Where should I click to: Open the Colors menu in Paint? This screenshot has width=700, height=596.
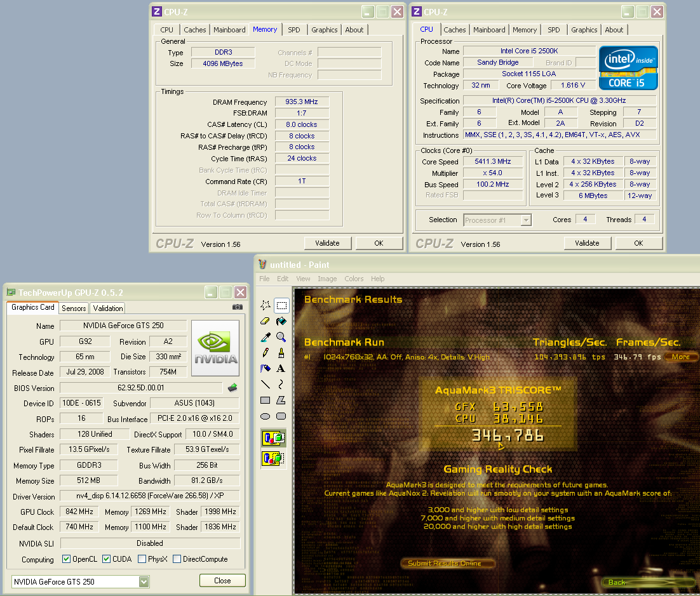click(x=354, y=279)
